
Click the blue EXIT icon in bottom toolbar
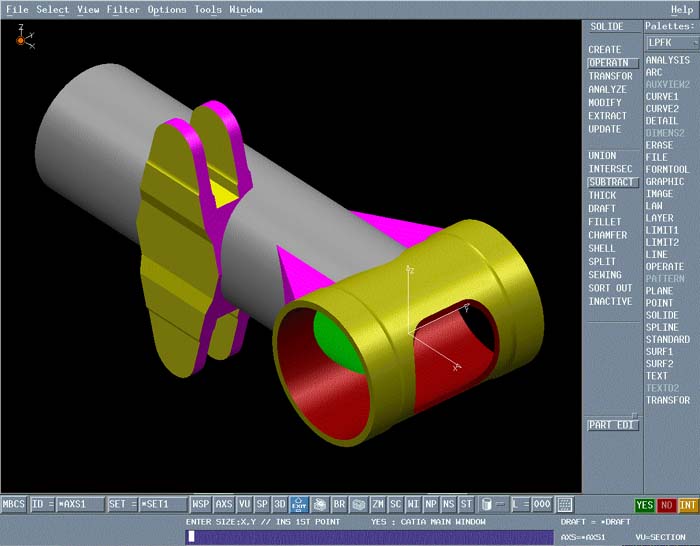coord(298,505)
